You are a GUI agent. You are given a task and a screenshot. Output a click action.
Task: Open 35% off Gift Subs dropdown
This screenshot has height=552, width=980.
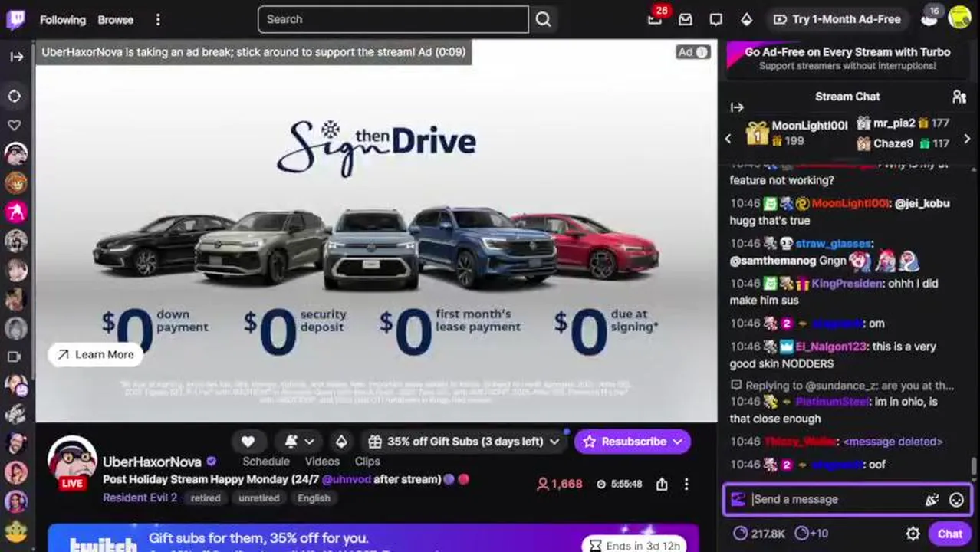[x=464, y=442]
